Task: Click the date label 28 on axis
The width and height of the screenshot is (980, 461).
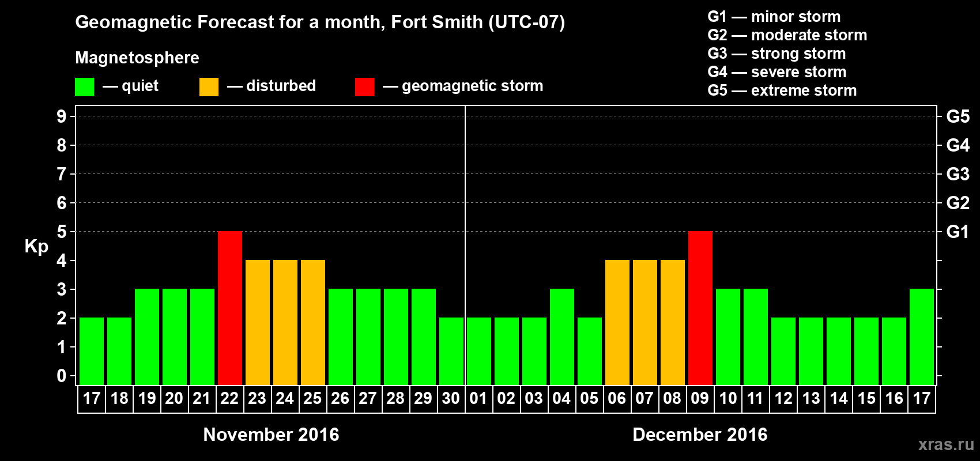Action: (x=395, y=399)
